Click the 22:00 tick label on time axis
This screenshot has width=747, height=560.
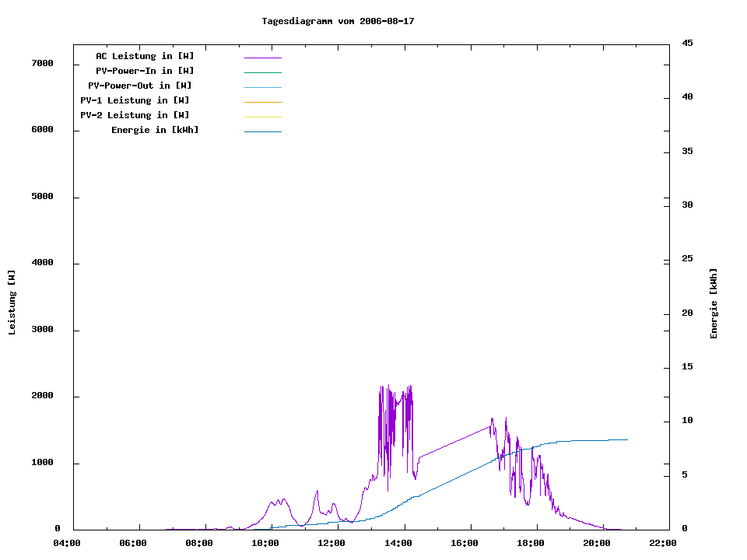tap(662, 543)
